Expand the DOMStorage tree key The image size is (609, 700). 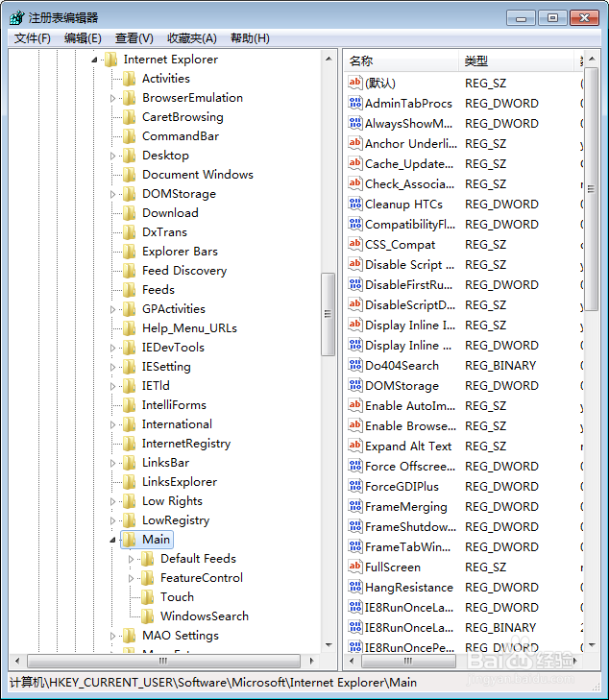tap(112, 194)
